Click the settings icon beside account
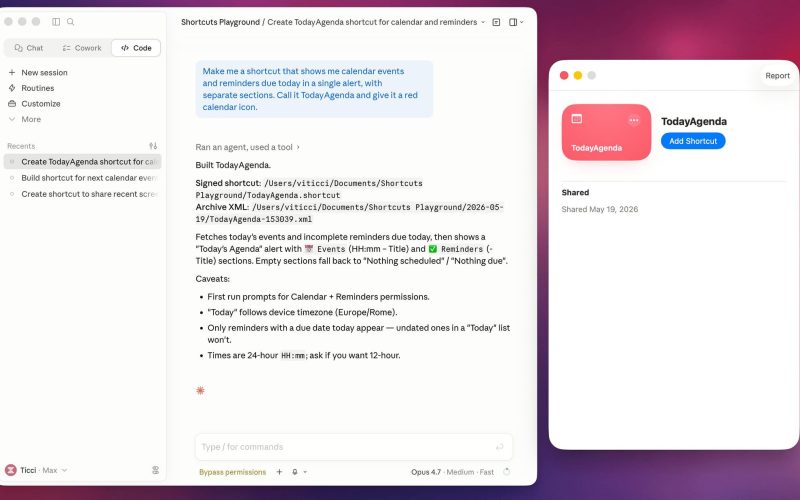 [156, 470]
